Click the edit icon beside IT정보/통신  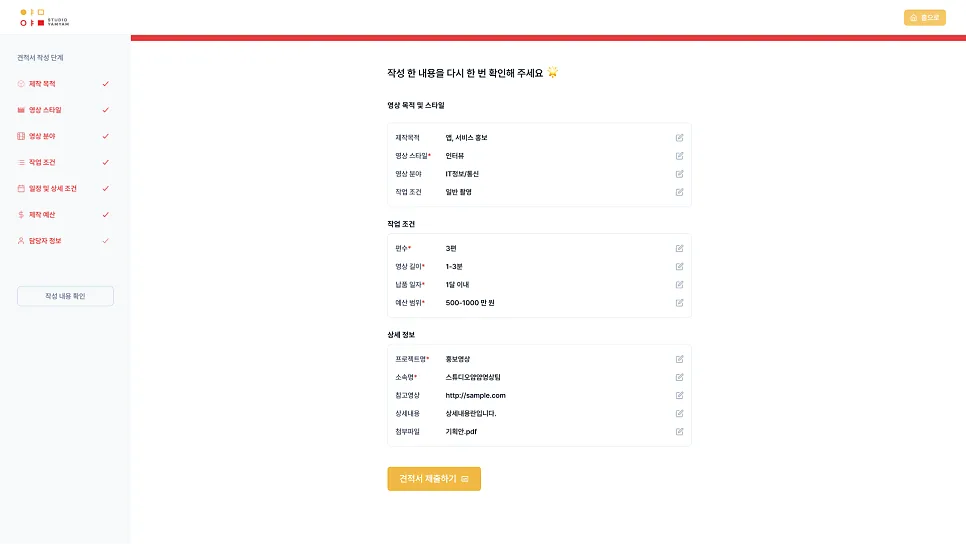pos(679,174)
